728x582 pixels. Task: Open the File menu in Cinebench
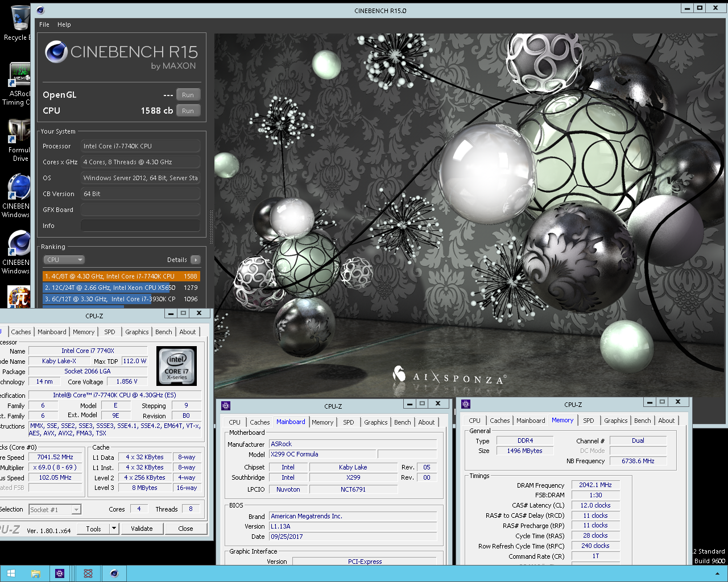(x=44, y=24)
